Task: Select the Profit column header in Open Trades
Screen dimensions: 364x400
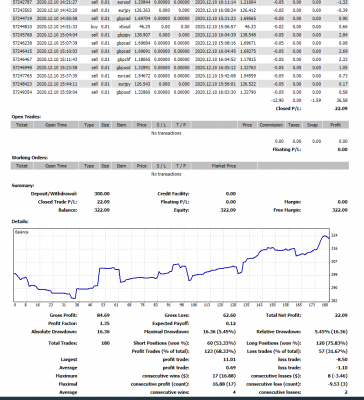Action: tap(336, 125)
